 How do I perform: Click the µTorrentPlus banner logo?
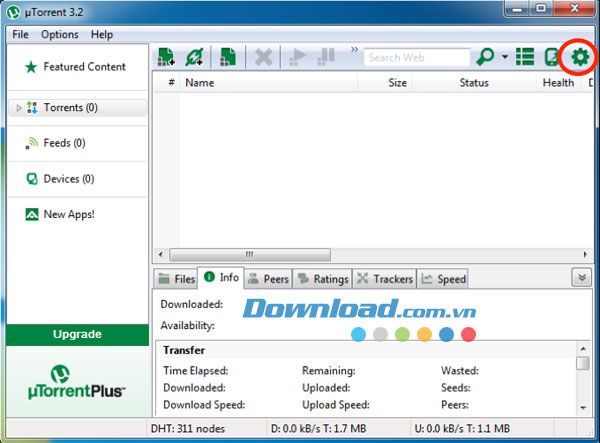(77, 382)
